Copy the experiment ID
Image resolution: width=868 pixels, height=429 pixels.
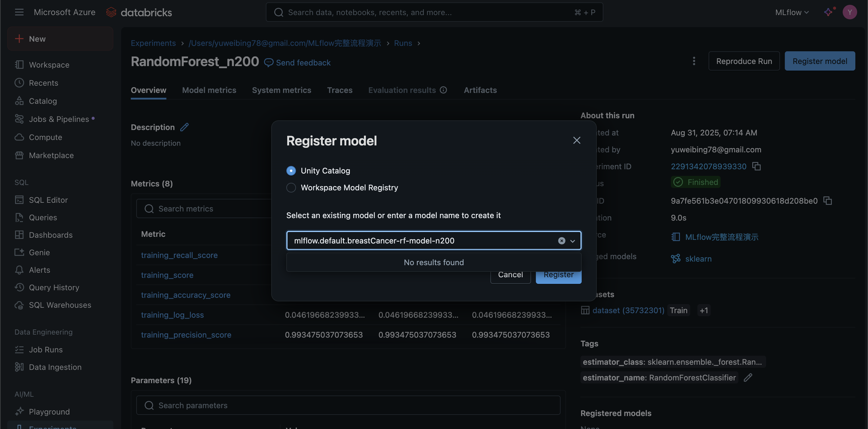tap(756, 166)
